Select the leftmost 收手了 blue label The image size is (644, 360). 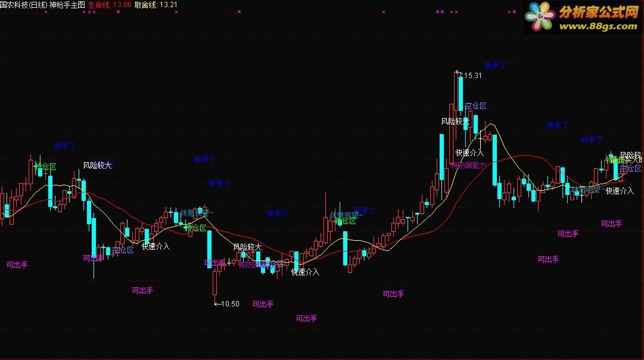pyautogui.click(x=65, y=146)
